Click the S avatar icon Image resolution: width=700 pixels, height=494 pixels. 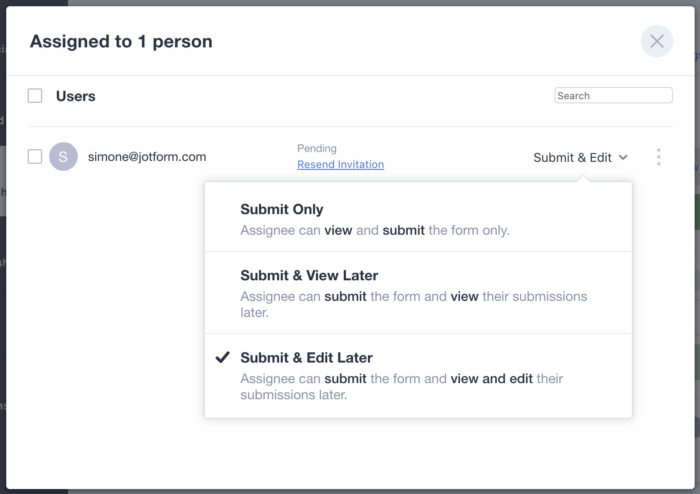(63, 157)
